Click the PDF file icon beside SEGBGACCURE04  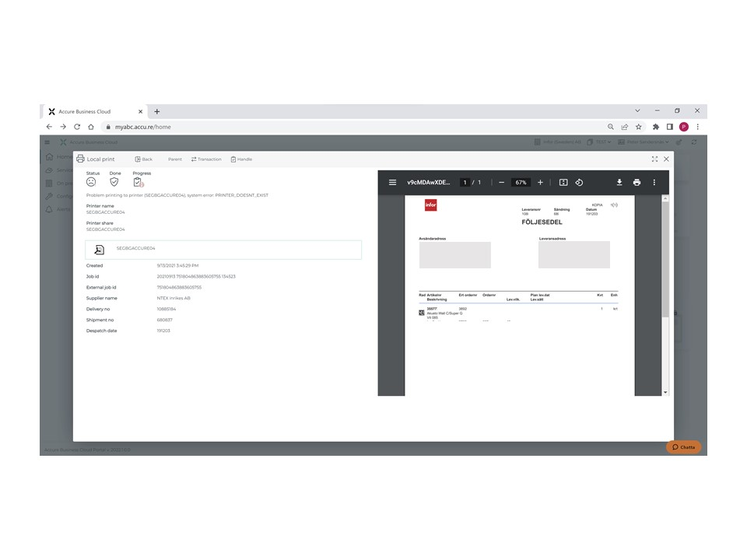pyautogui.click(x=99, y=250)
